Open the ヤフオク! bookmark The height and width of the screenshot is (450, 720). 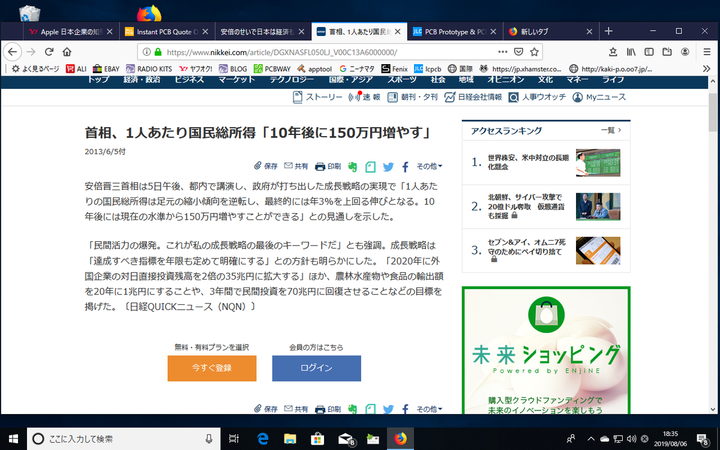pos(196,69)
